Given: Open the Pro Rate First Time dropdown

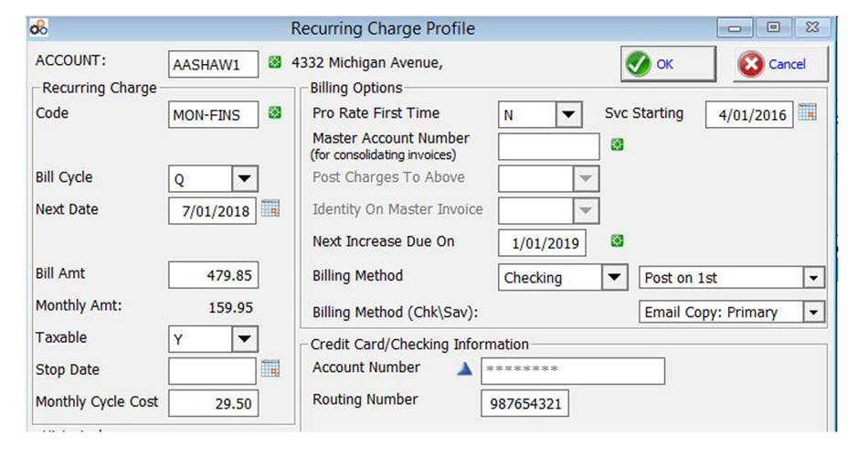Looking at the screenshot, I should [x=568, y=114].
